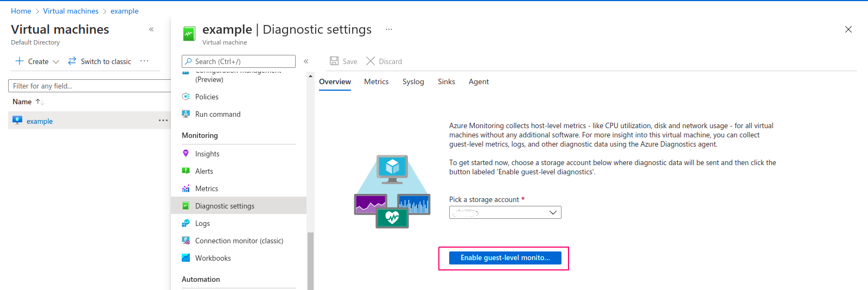Open more commands in Virtual machines toolbar
Image resolution: width=868 pixels, height=290 pixels.
click(x=144, y=61)
